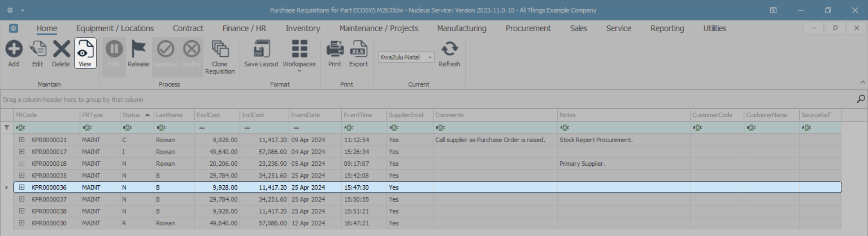
Task: Export the grid to XLS
Action: click(x=359, y=49)
